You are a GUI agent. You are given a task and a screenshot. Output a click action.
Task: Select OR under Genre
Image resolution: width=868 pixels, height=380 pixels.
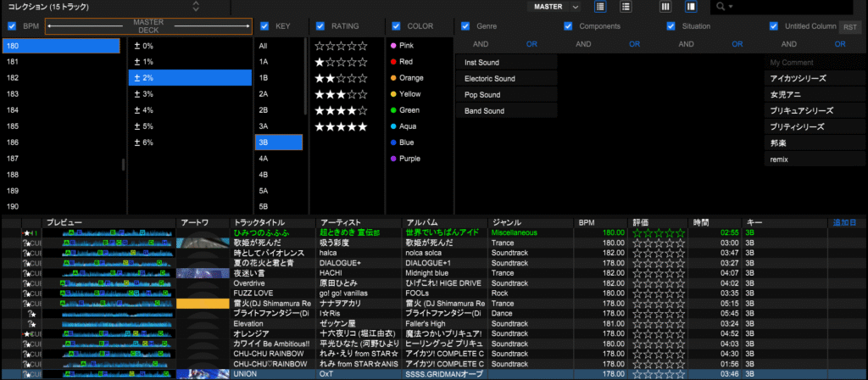pyautogui.click(x=531, y=44)
